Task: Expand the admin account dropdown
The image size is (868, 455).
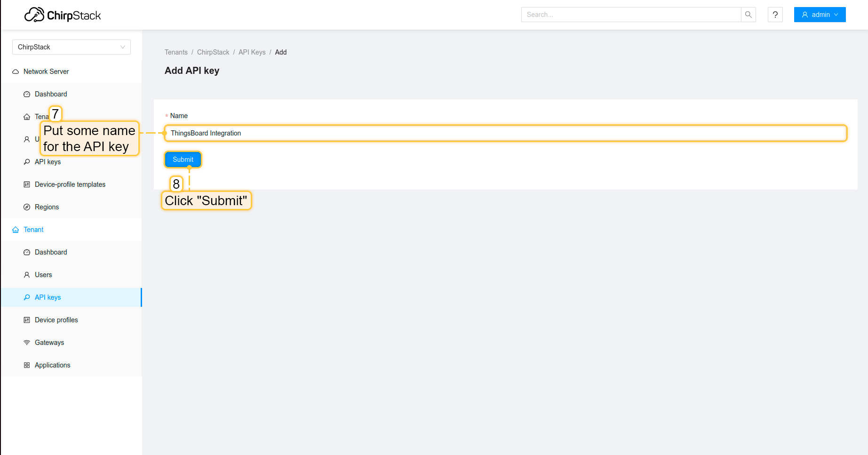Action: 820,15
